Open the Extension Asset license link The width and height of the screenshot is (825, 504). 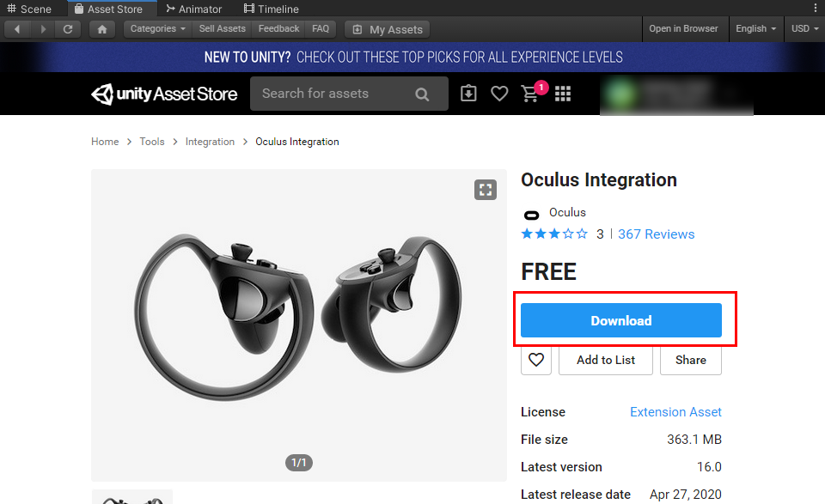pyautogui.click(x=675, y=412)
